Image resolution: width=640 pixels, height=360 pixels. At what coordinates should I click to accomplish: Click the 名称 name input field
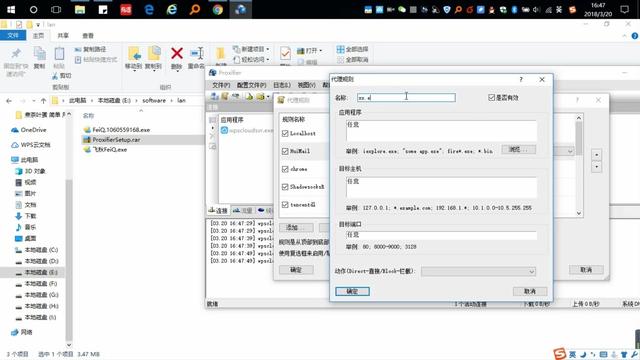click(406, 98)
